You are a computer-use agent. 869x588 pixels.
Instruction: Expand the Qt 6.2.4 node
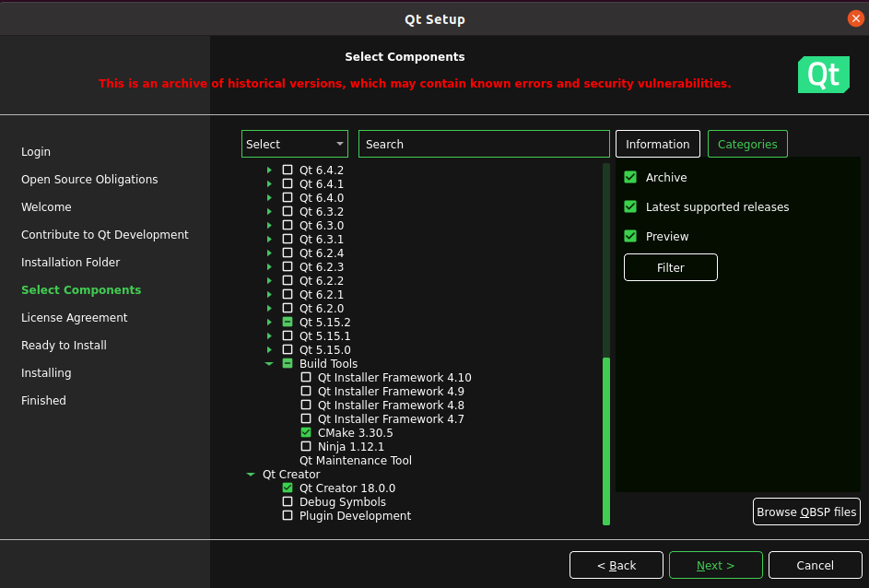click(x=269, y=253)
